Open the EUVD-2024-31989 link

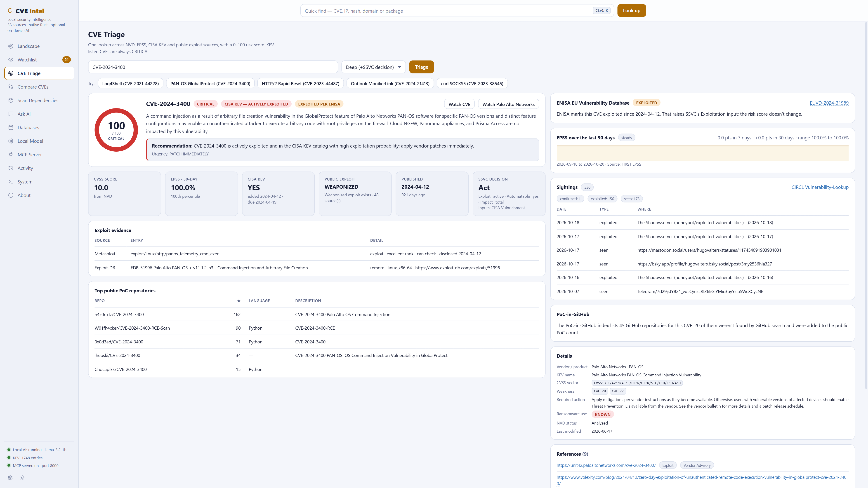(x=829, y=103)
